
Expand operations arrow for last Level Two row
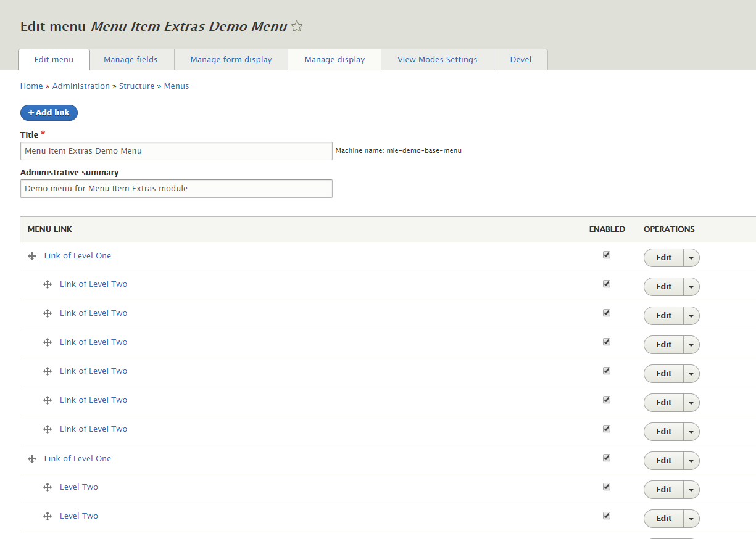(691, 519)
